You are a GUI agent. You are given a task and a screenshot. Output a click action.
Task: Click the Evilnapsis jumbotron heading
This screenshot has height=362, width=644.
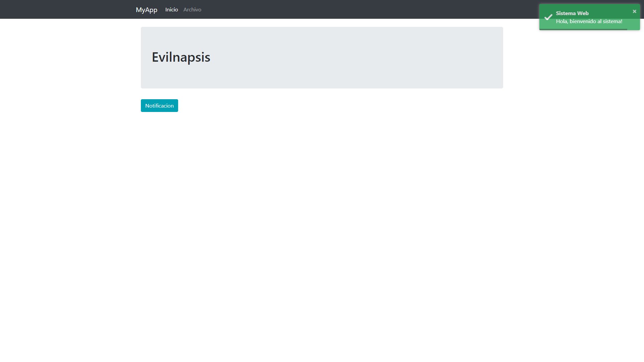tap(181, 57)
